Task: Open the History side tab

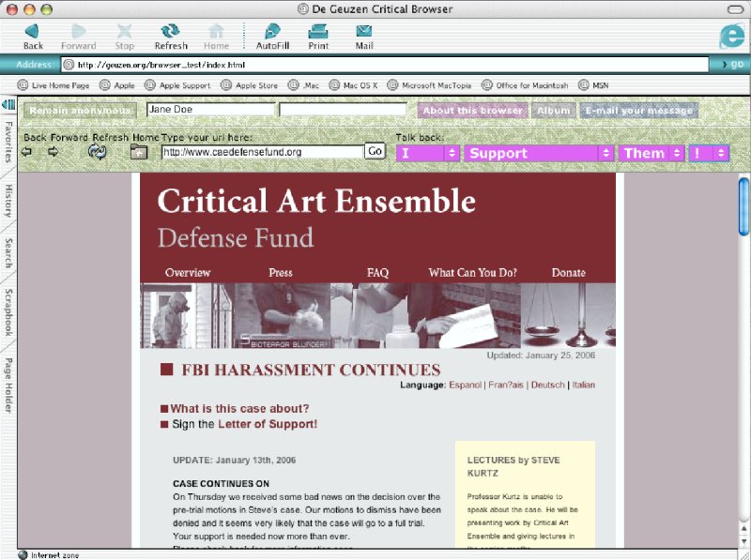Action: click(8, 201)
